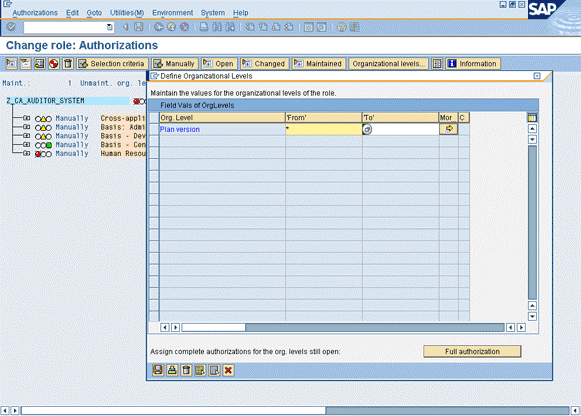
Task: Expand the Basis - Dev tree node
Action: [x=27, y=136]
